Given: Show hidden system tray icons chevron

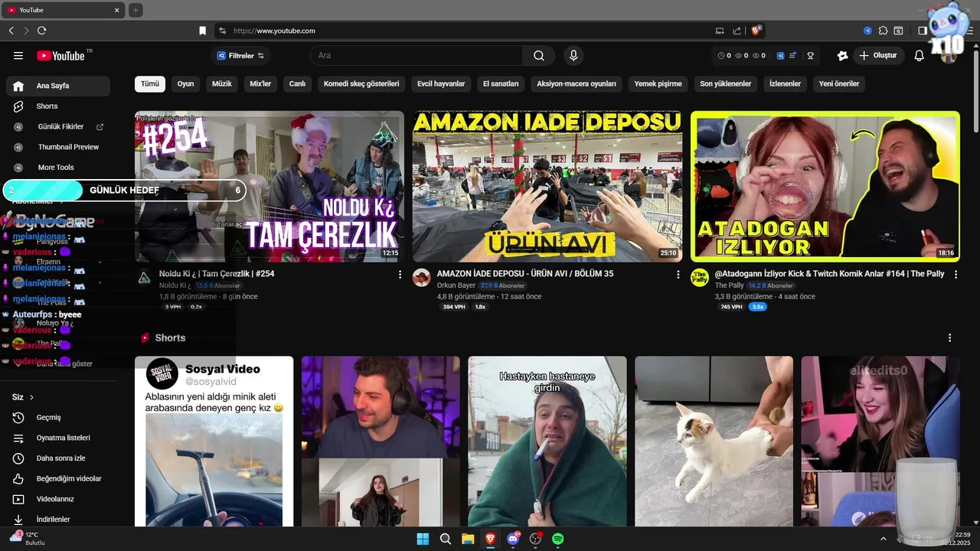Looking at the screenshot, I should pyautogui.click(x=884, y=539).
